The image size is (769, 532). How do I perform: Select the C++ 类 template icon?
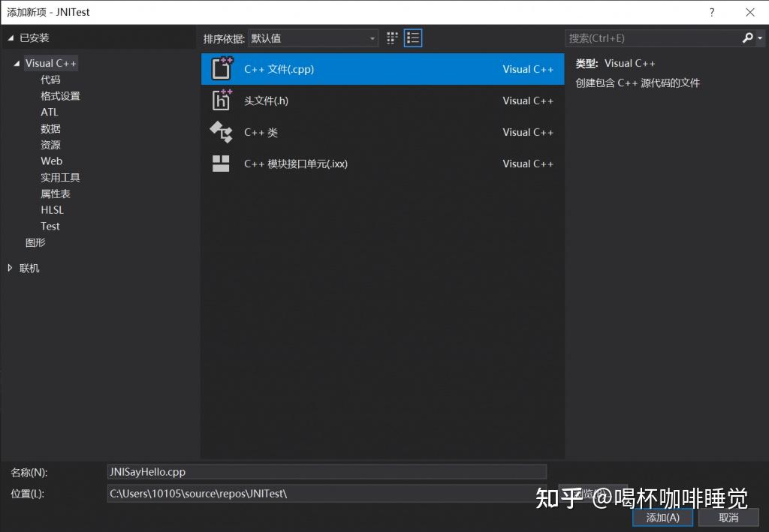pyautogui.click(x=222, y=132)
